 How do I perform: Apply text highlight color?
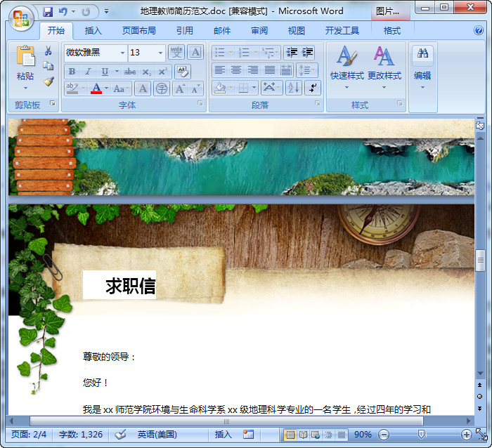click(x=72, y=88)
